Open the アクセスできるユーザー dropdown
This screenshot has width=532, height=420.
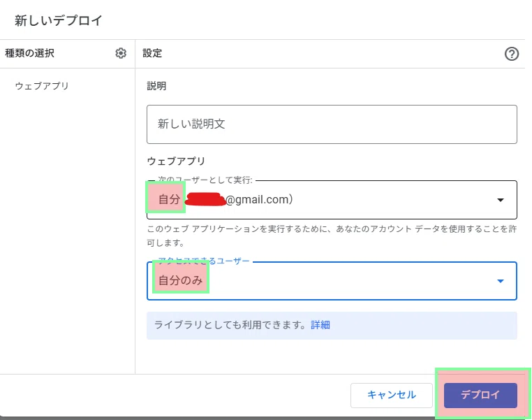pos(332,281)
